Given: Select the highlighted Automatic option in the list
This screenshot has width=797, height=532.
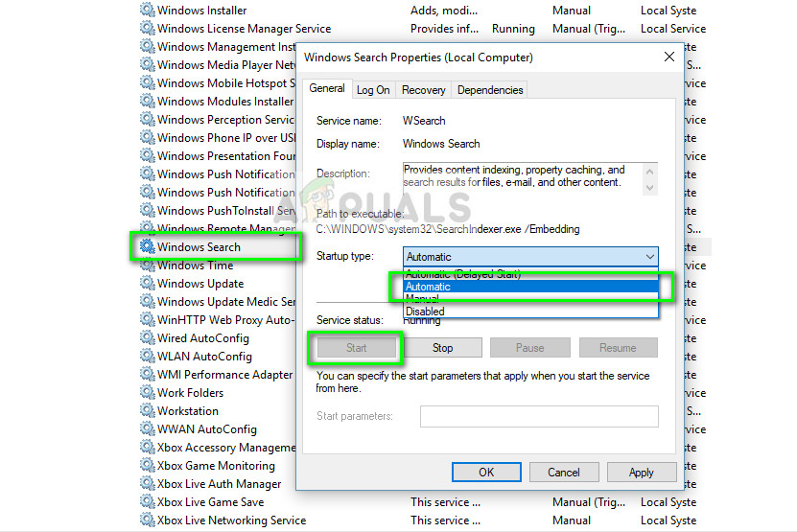Looking at the screenshot, I should pyautogui.click(x=530, y=287).
